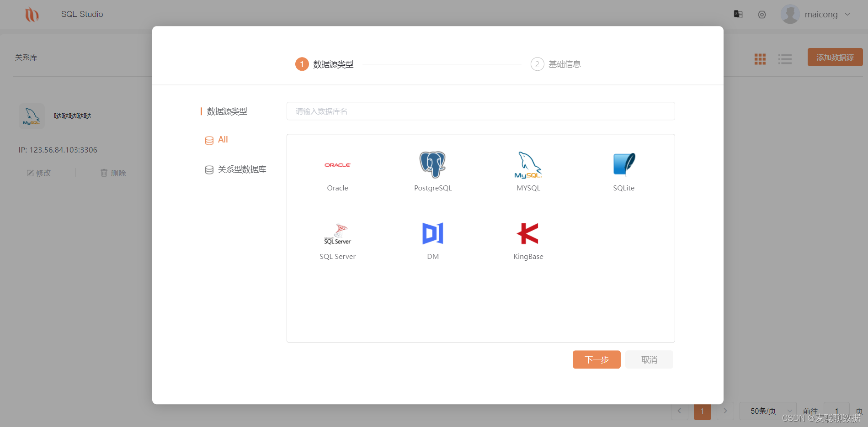This screenshot has width=868, height=427.
Task: Click the Oracle label text
Action: 337,188
